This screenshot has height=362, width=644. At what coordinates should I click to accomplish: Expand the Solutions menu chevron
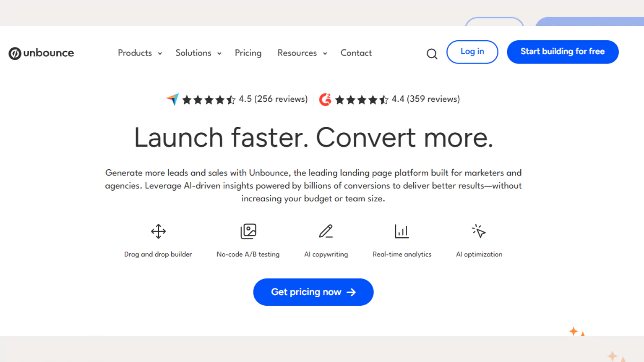219,53
